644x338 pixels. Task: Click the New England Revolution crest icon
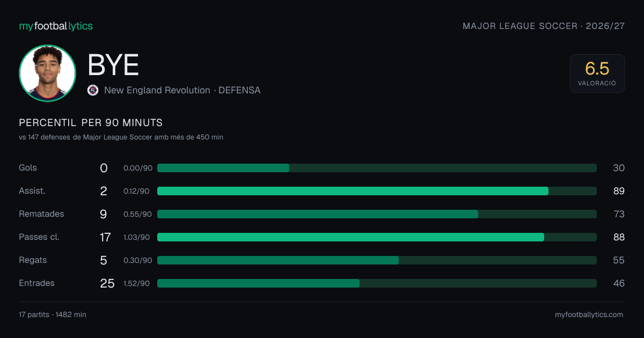point(93,90)
